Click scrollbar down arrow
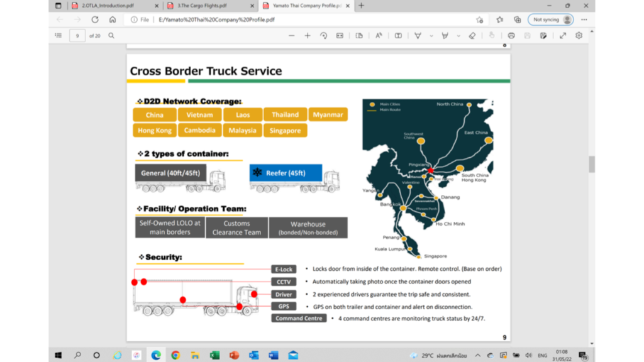Screen dimensions: 644x362 [x=591, y=343]
